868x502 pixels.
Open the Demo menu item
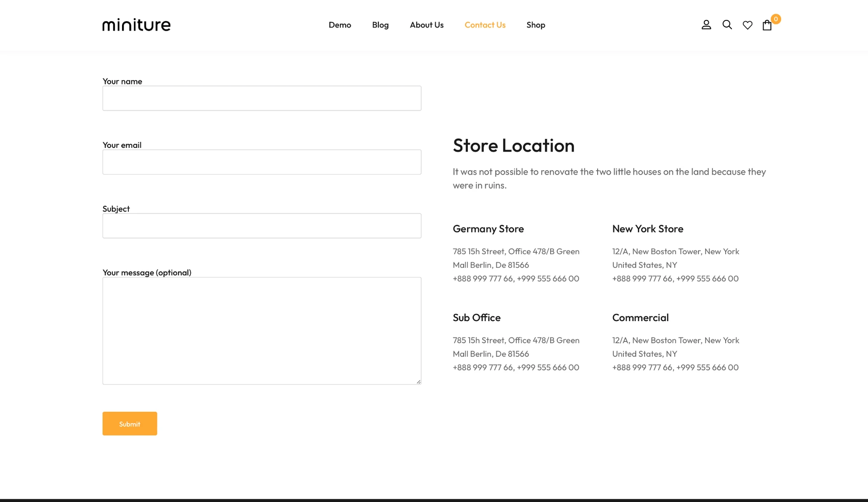(x=340, y=25)
